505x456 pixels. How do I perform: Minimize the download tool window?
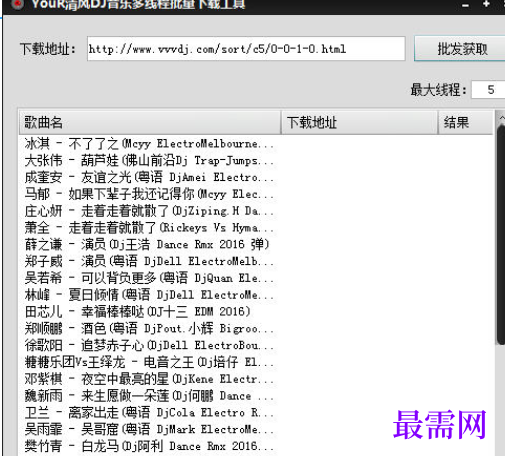click(465, 5)
